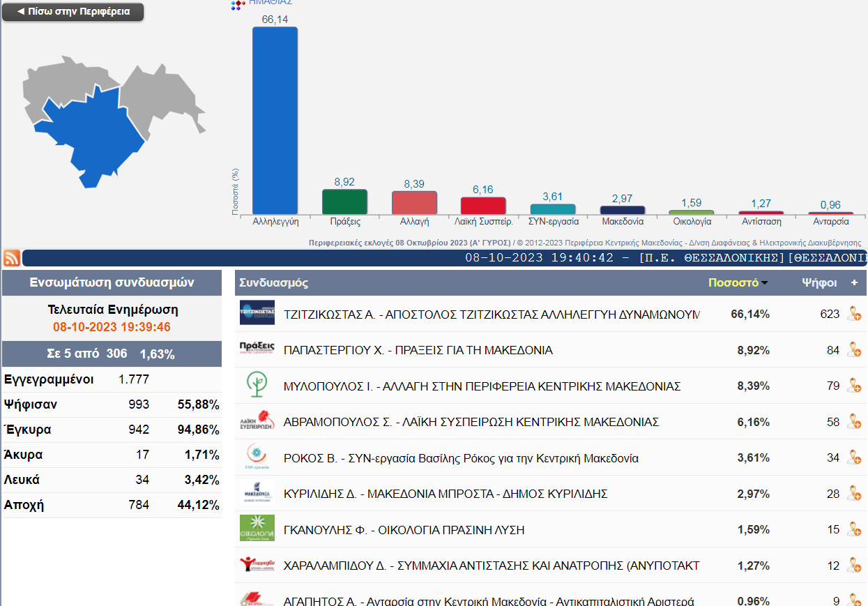Open the Ενσωμάτωση συνδυασμών panel header
868x606 pixels.
click(x=112, y=282)
